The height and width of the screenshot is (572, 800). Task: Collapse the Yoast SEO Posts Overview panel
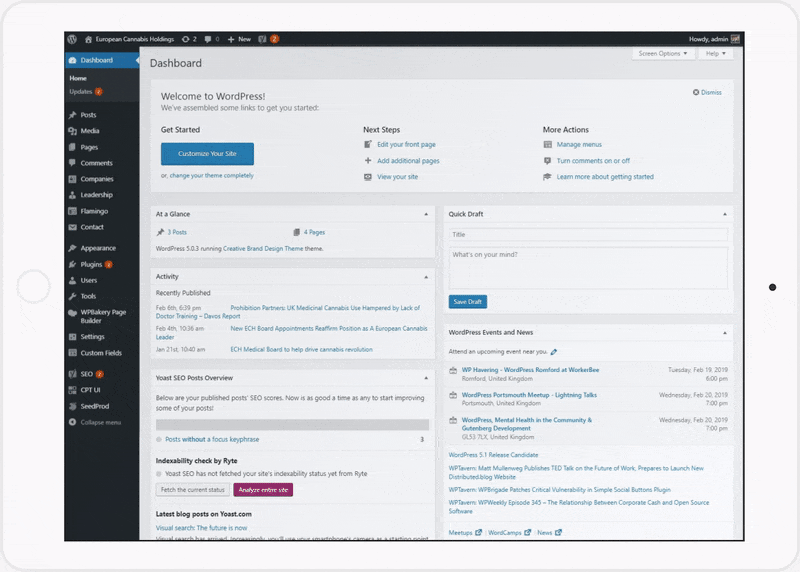click(x=426, y=378)
